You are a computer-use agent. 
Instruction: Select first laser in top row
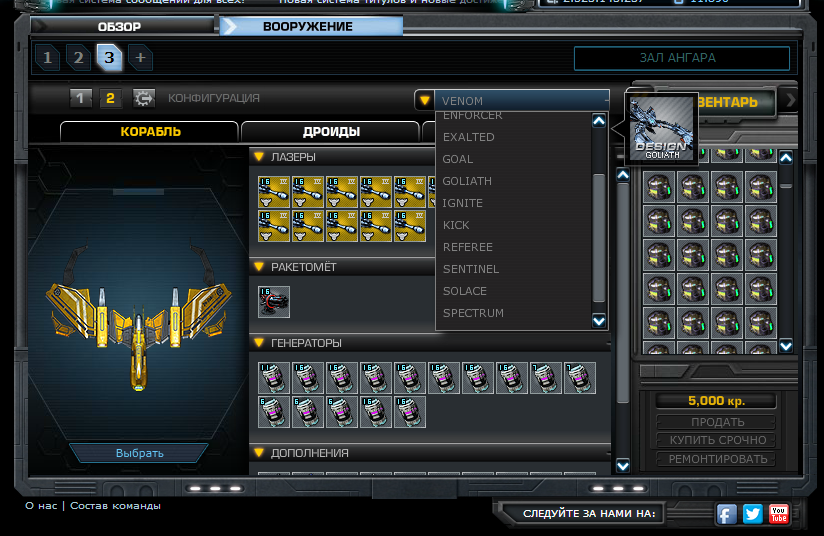pos(274,192)
